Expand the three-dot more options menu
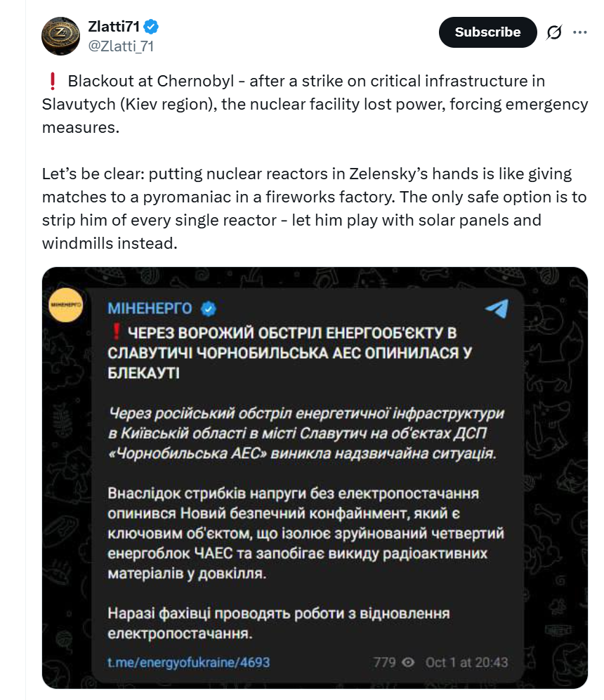 580,32
